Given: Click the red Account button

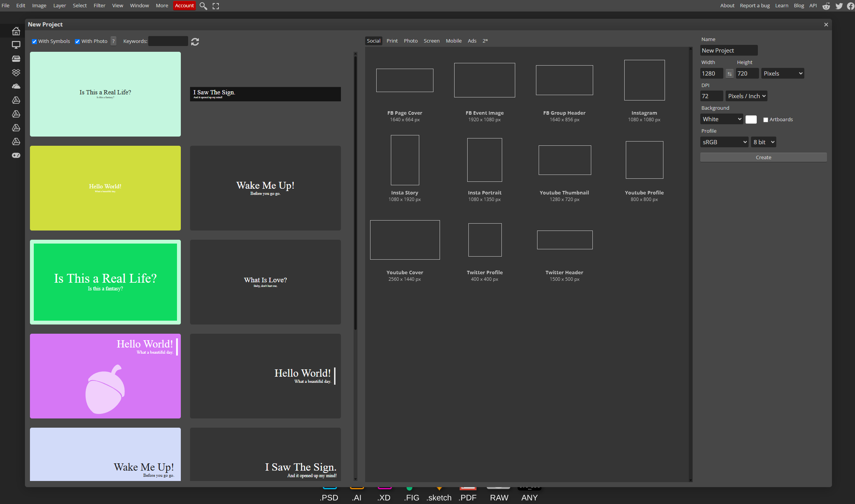Looking at the screenshot, I should pyautogui.click(x=184, y=5).
